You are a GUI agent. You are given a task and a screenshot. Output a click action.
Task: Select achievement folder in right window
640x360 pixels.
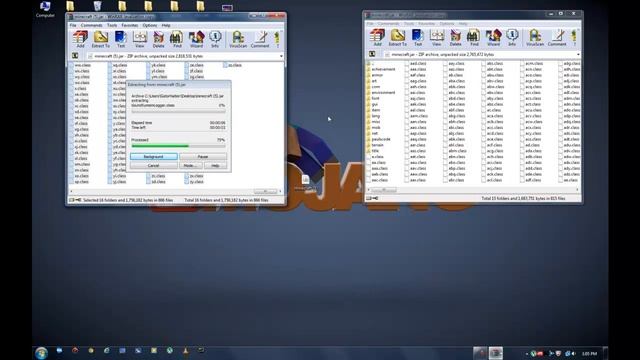pyautogui.click(x=381, y=69)
